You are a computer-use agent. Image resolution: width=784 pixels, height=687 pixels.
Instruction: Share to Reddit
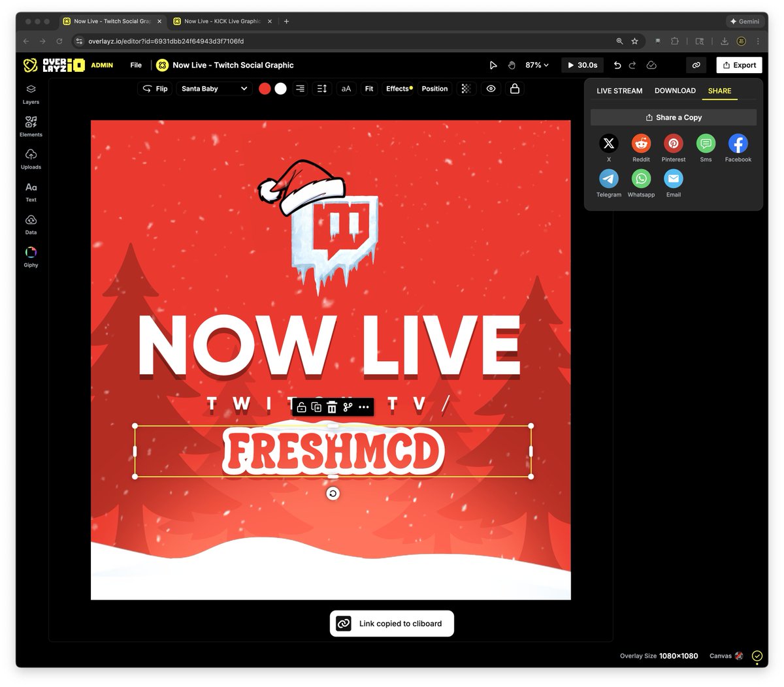(641, 144)
